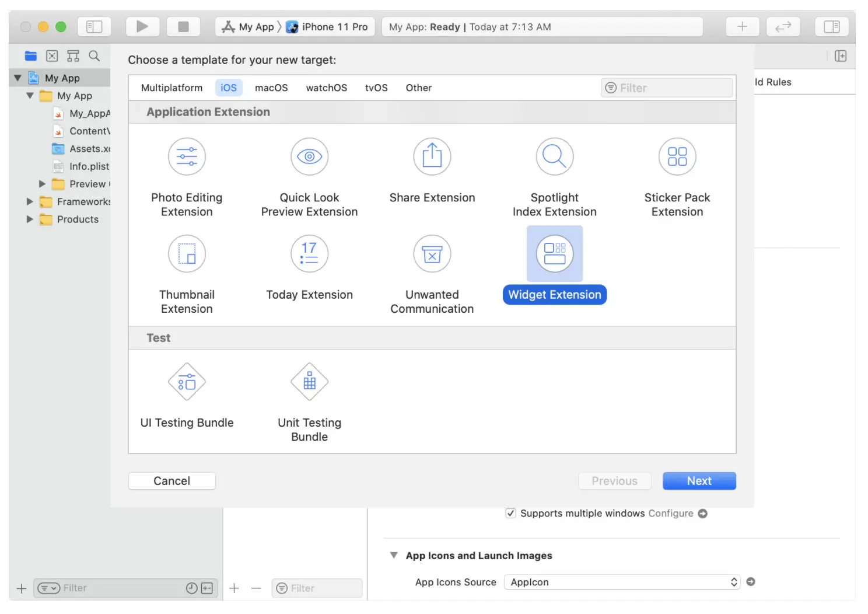The image size is (868, 614).
Task: Switch to the watchOS template tab
Action: [x=326, y=88]
